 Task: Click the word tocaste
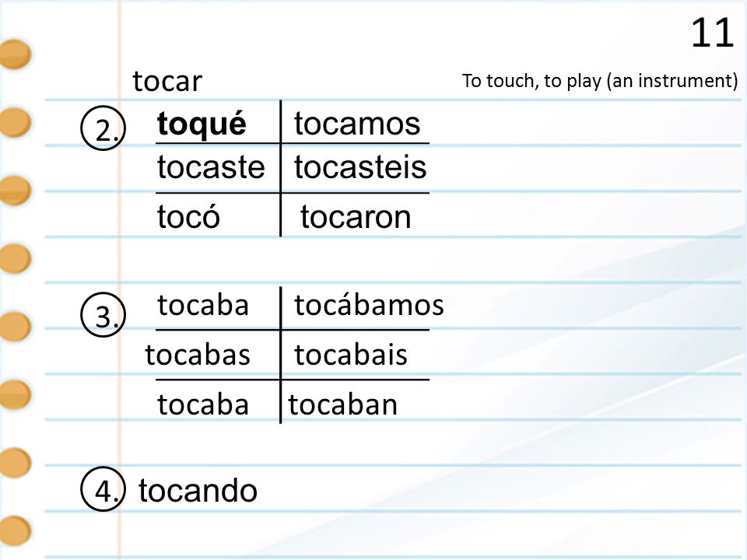211,167
